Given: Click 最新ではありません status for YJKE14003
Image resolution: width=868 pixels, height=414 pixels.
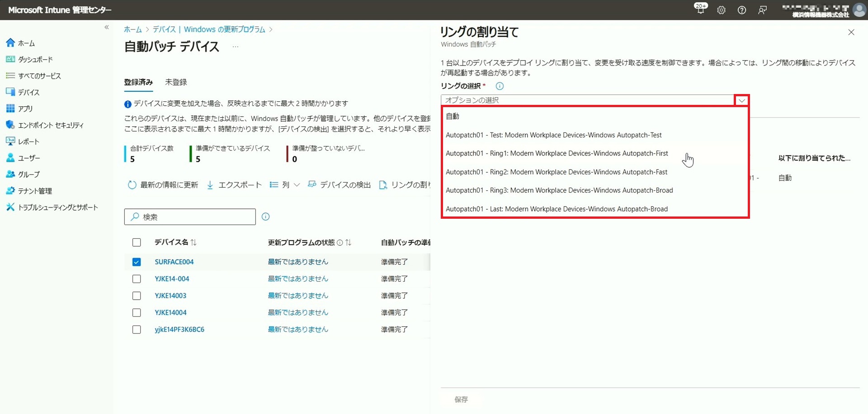Looking at the screenshot, I should [298, 296].
